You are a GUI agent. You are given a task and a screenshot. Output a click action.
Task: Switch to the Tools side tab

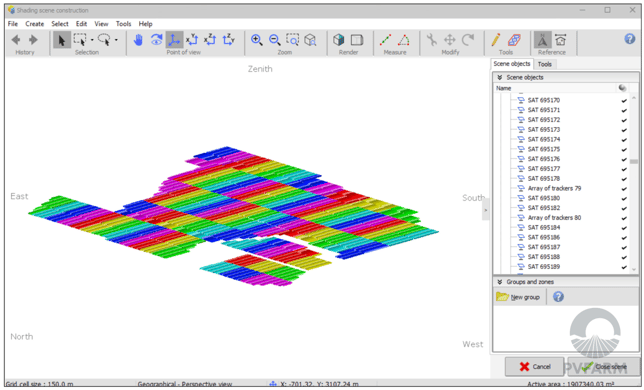point(545,64)
